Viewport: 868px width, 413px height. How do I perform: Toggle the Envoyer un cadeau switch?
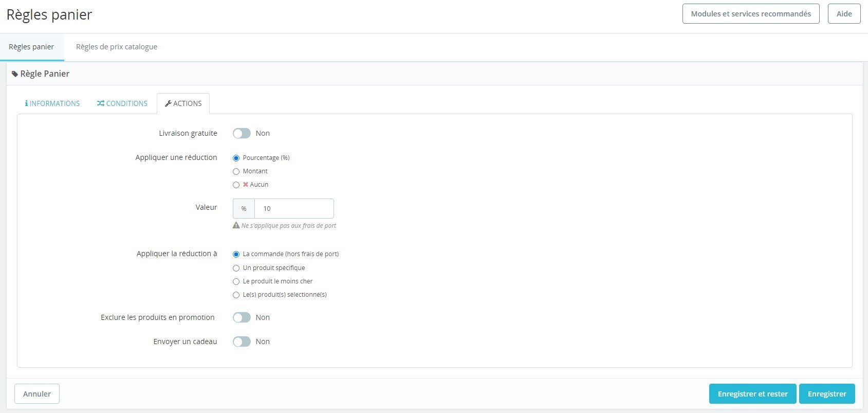point(242,342)
